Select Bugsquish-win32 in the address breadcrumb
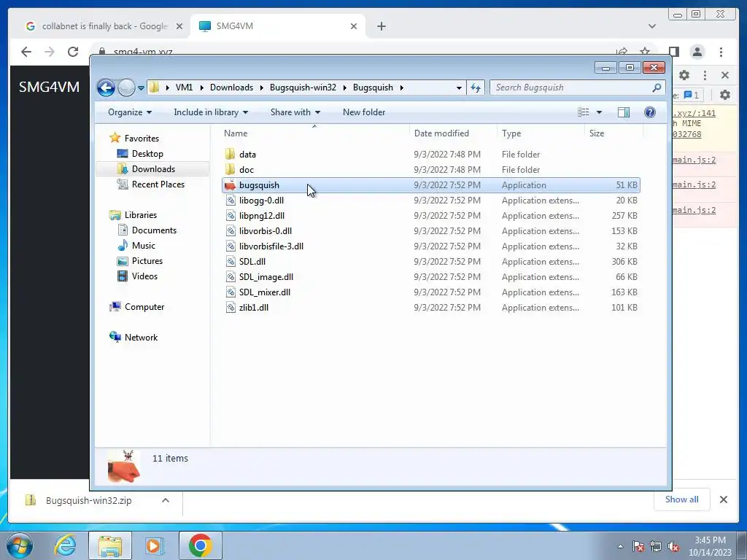The image size is (747, 560). (303, 87)
